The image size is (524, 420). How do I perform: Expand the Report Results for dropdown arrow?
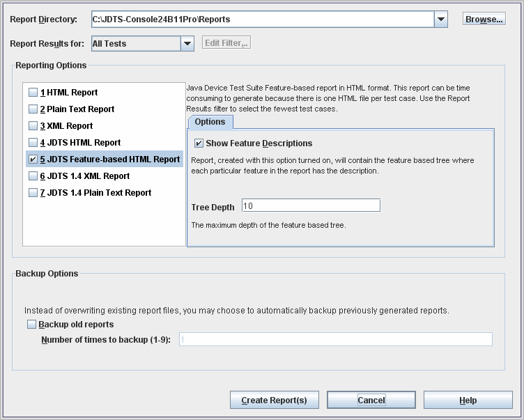pos(187,43)
